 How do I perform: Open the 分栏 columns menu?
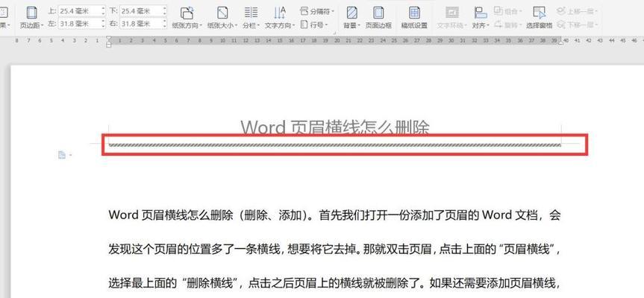tap(251, 17)
